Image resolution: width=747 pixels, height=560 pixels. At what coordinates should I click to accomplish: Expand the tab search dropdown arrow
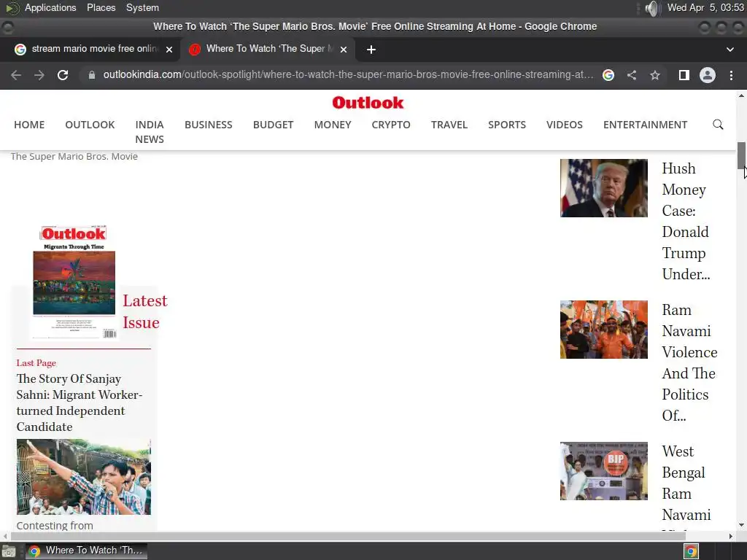pyautogui.click(x=729, y=50)
